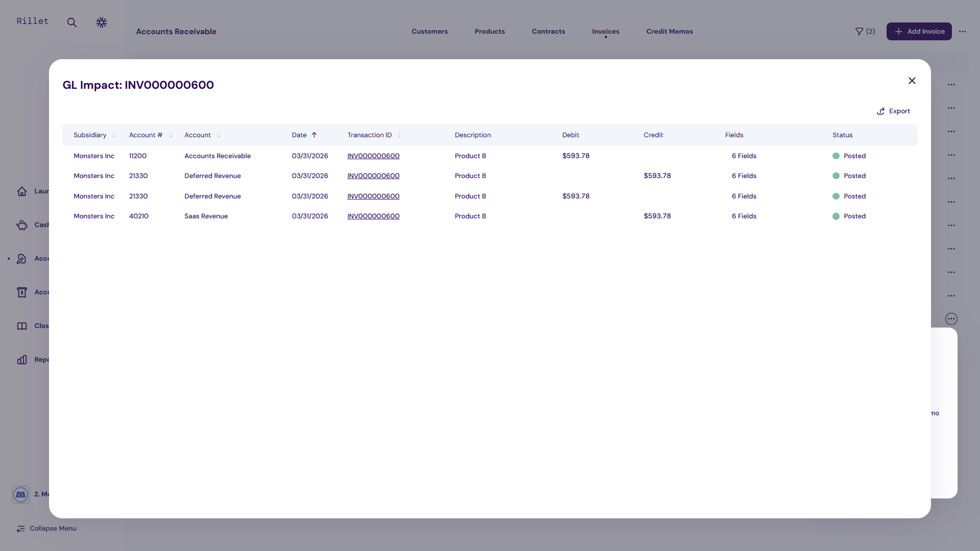Close the GL Impact dialog

point(912,81)
